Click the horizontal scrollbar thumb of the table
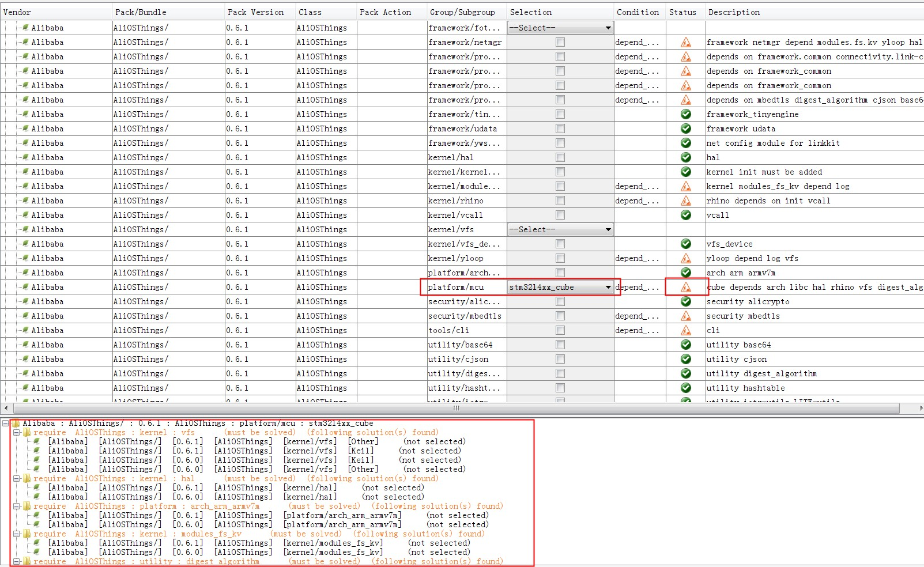924x567 pixels. [x=457, y=408]
